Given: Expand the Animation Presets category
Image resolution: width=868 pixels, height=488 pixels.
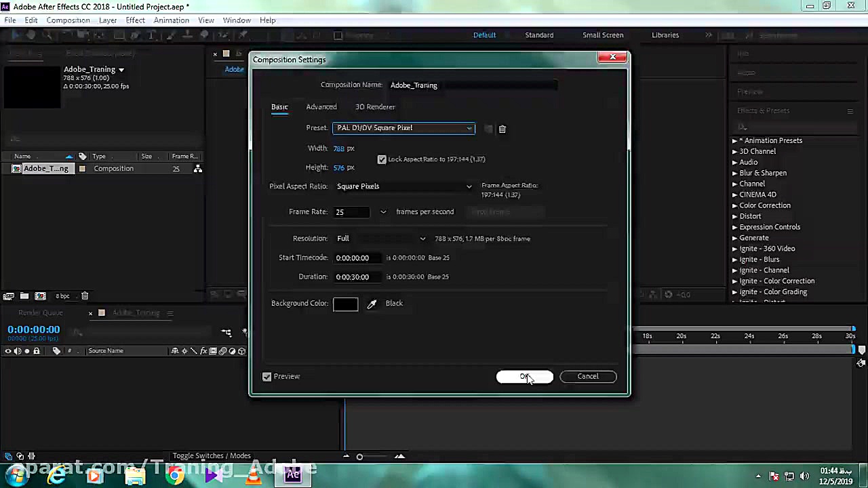Looking at the screenshot, I should point(734,141).
